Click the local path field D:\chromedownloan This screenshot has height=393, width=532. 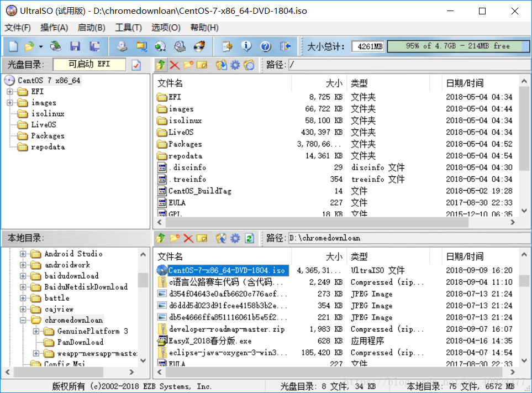tap(409, 238)
